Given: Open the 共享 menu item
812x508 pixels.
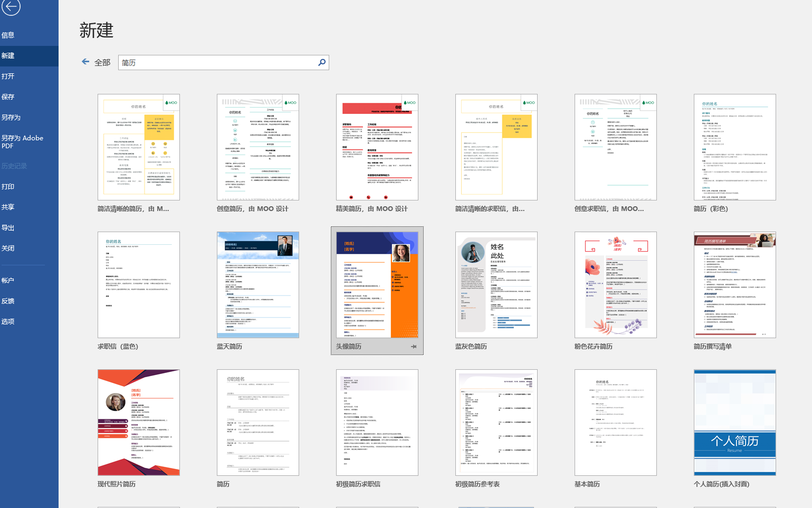Looking at the screenshot, I should [x=29, y=207].
